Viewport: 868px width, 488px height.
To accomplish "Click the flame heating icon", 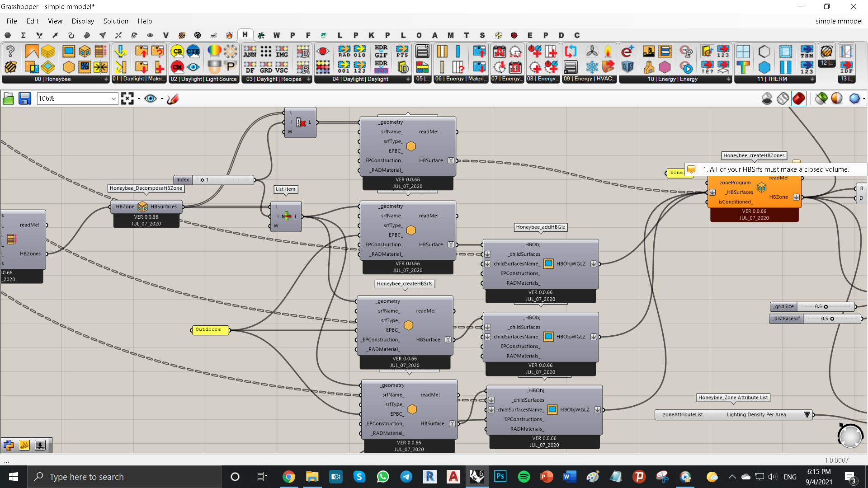I will click(608, 52).
